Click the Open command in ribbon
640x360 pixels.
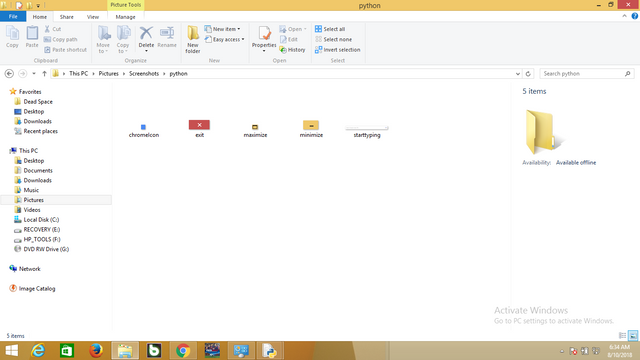coord(293,29)
